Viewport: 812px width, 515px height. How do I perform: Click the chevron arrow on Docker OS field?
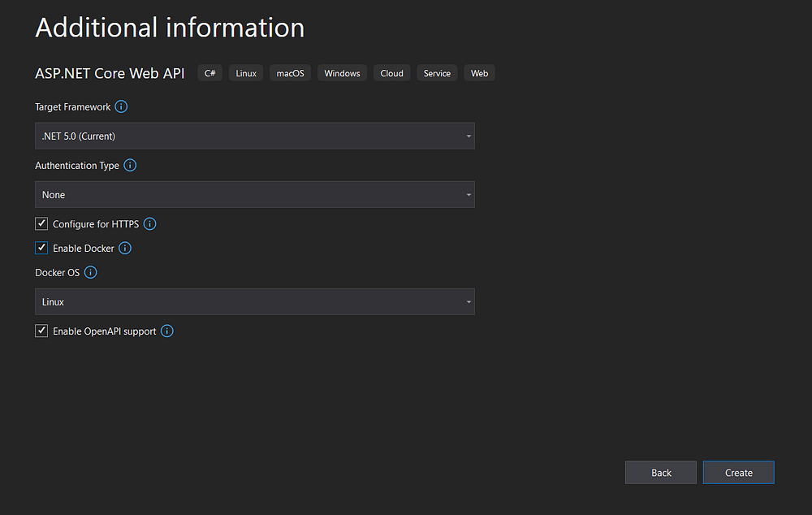click(469, 301)
